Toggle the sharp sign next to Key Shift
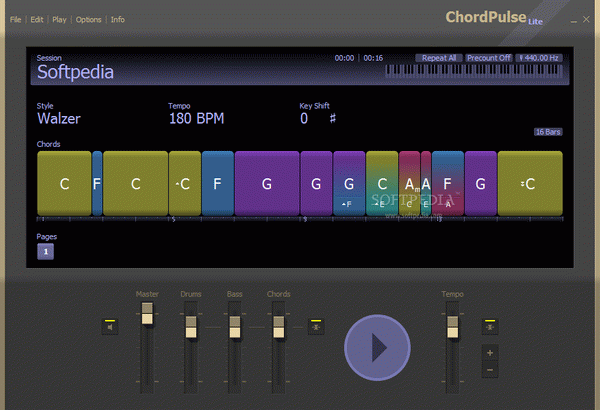Screen dimensions: 600x410 [333, 118]
